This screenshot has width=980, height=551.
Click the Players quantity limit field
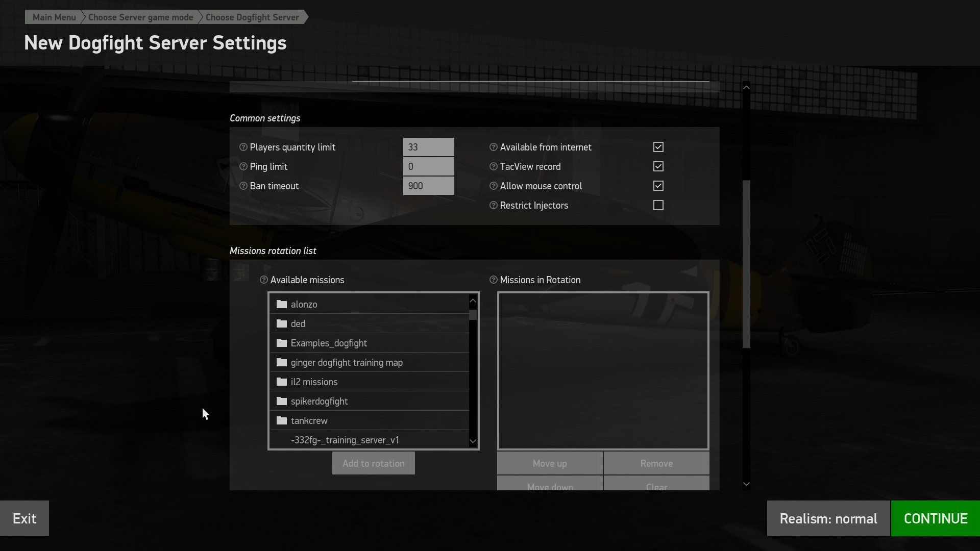(429, 147)
